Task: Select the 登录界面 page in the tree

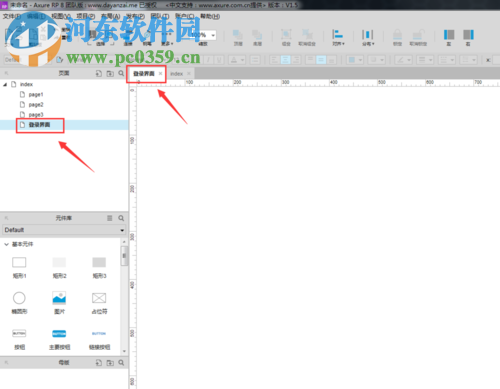Action: [39, 125]
